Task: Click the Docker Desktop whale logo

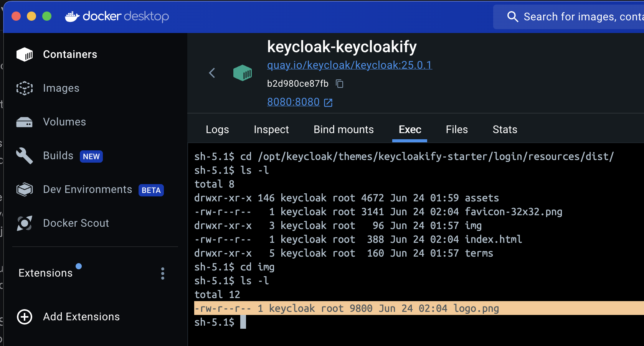Action: tap(72, 16)
